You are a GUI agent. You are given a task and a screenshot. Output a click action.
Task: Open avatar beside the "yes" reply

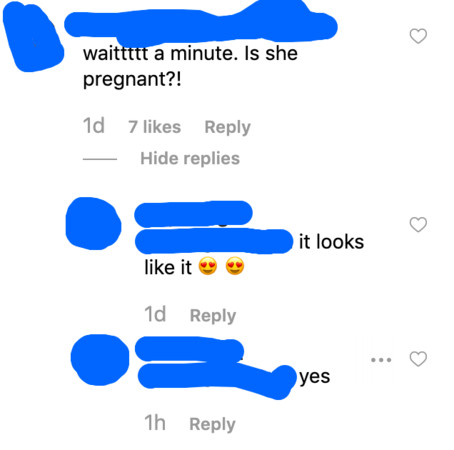(100, 360)
